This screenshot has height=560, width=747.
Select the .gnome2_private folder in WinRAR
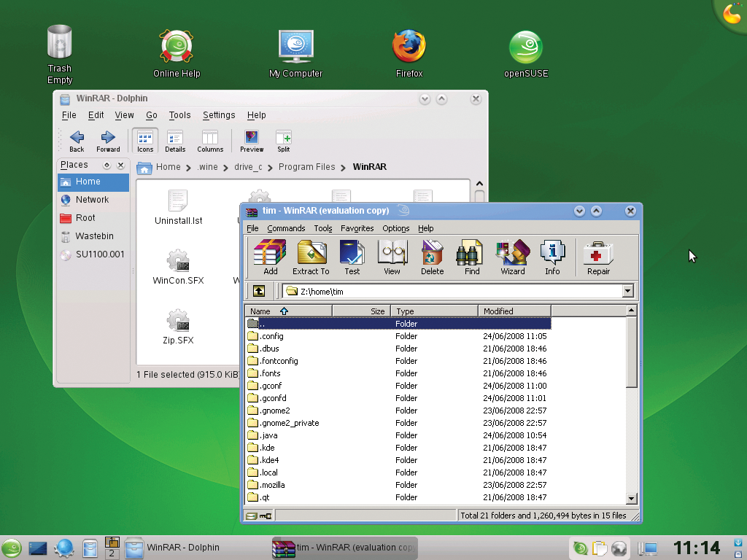point(398,423)
